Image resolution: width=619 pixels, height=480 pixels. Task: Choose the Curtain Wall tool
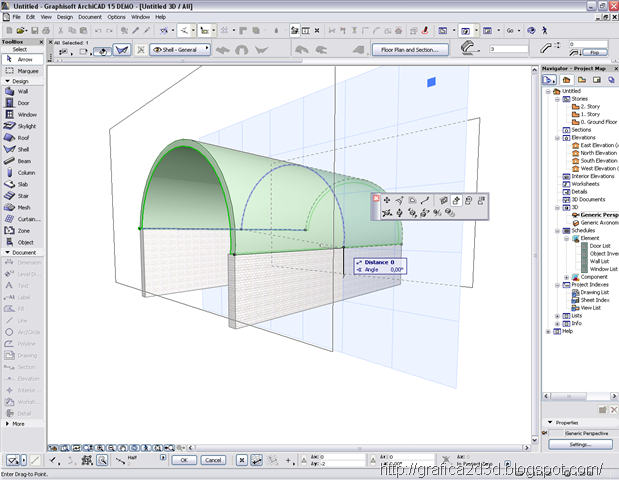click(23, 219)
